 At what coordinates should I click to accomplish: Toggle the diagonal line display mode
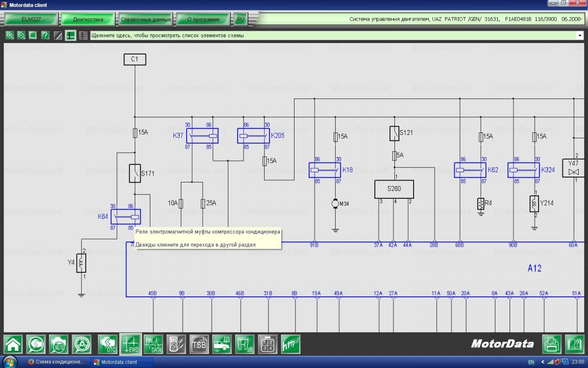58,35
